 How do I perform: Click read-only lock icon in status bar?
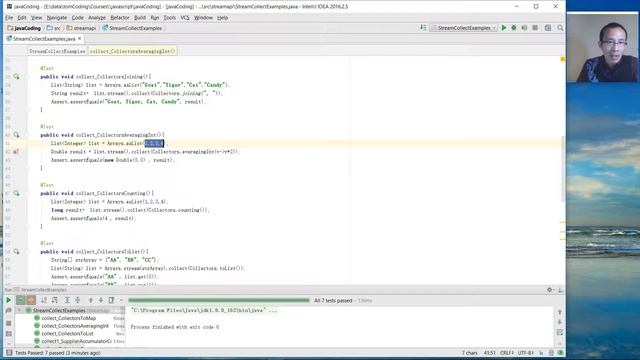(541, 353)
